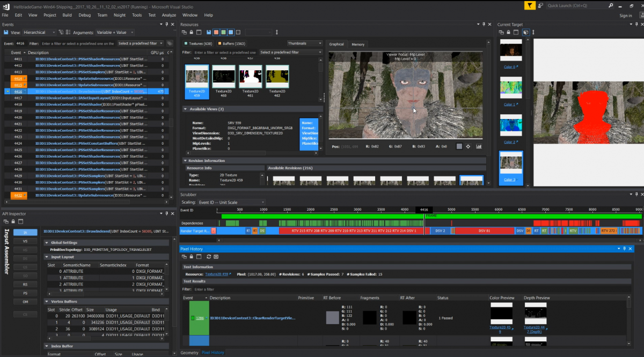Click event 1286 link in Pixel History
Viewport: 644px width, 357px height.
pyautogui.click(x=200, y=318)
